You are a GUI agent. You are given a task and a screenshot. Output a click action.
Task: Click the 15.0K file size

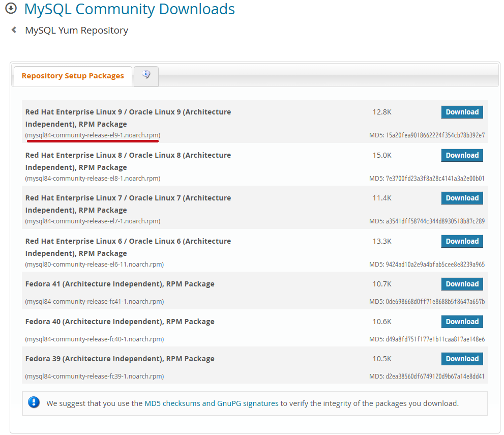(x=382, y=155)
